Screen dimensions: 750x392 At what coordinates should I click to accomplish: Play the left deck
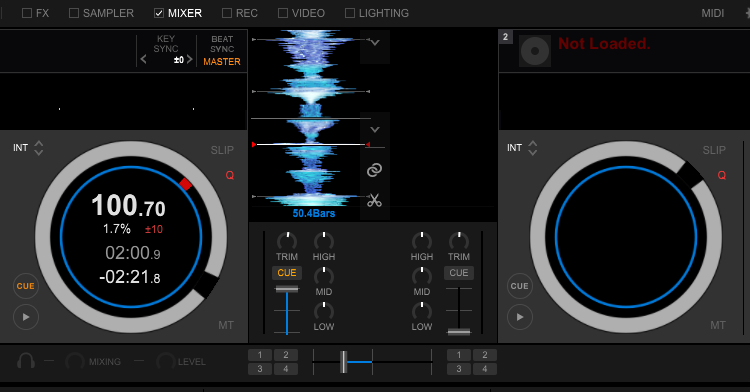(x=26, y=317)
